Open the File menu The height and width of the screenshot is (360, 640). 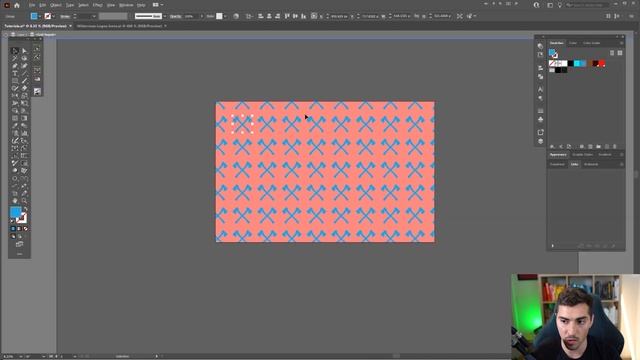(x=32, y=5)
